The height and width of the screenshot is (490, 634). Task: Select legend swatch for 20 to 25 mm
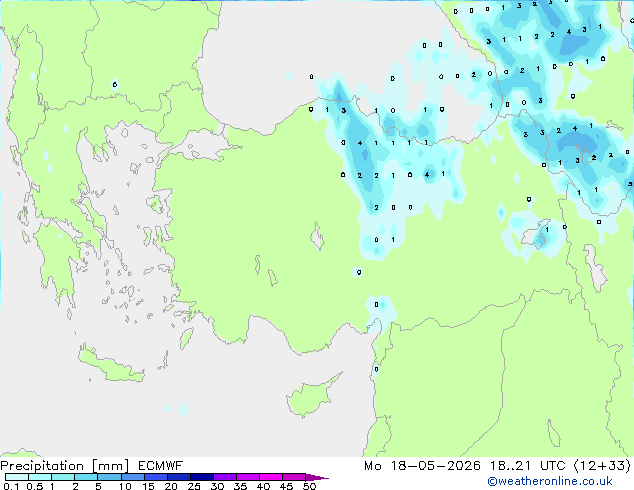click(x=178, y=477)
